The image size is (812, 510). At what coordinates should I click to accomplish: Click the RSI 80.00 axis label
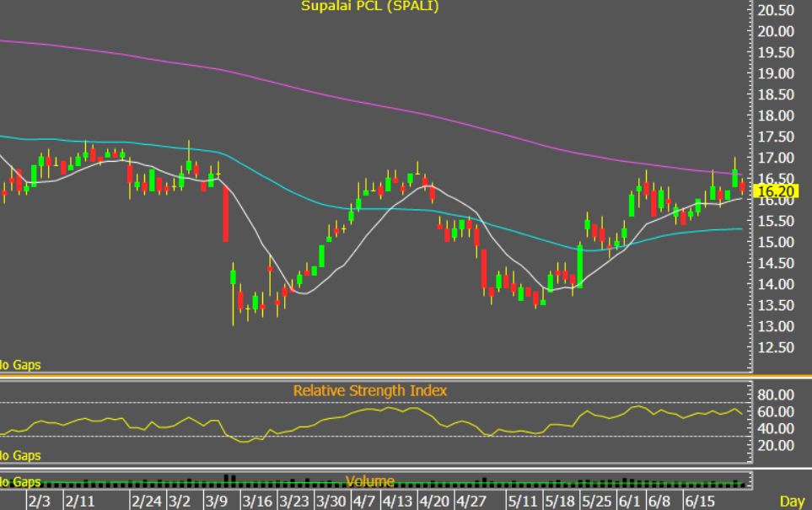776,395
